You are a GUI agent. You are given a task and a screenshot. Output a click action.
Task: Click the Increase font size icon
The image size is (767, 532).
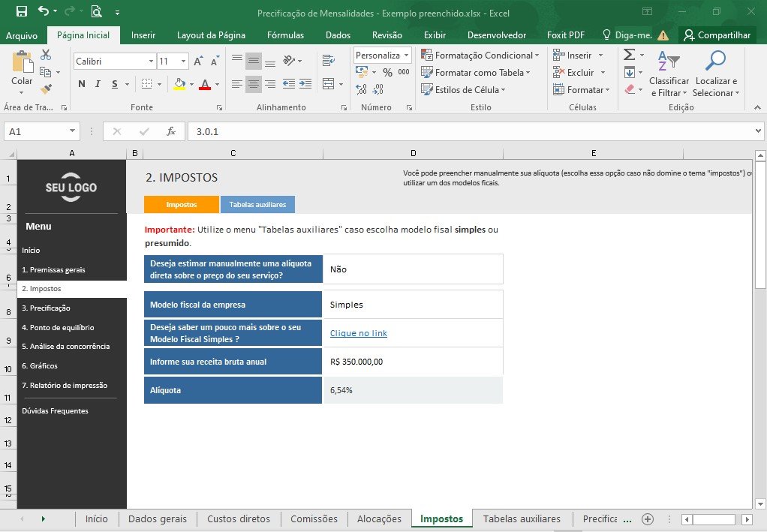198,61
